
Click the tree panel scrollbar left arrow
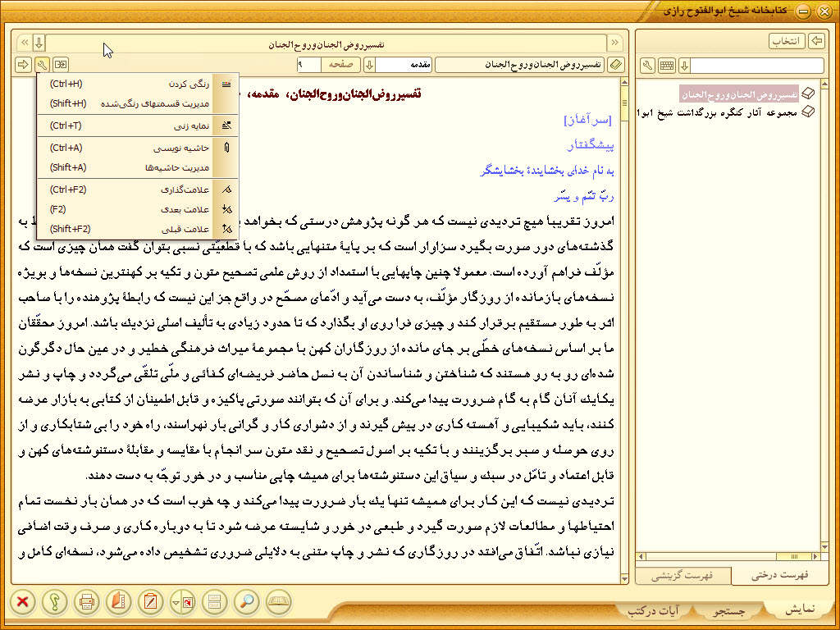pyautogui.click(x=641, y=557)
